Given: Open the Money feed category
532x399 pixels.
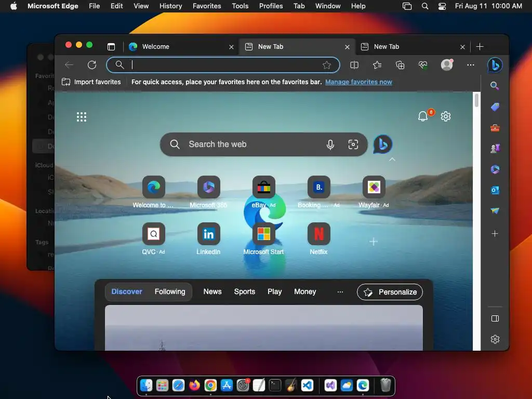Looking at the screenshot, I should [x=305, y=292].
